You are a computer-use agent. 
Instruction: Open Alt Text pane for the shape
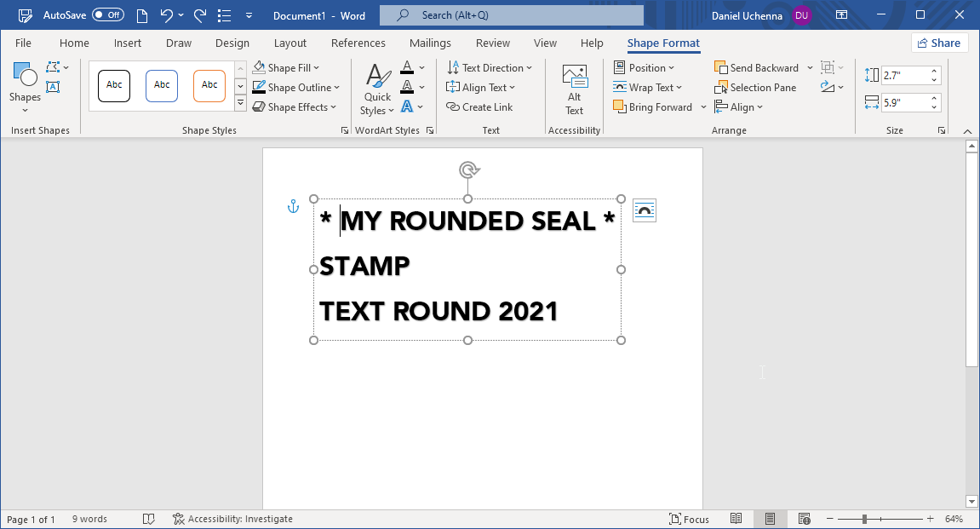574,87
